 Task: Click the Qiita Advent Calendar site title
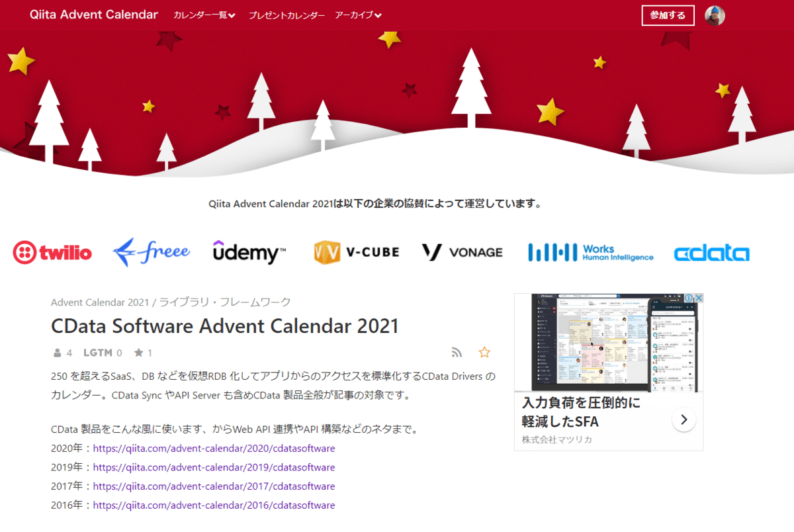[x=94, y=15]
